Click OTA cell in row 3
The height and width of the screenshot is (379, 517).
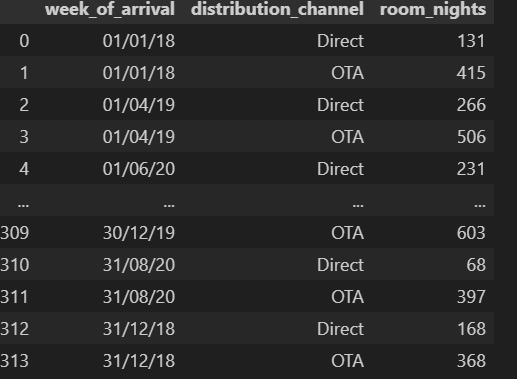(347, 137)
